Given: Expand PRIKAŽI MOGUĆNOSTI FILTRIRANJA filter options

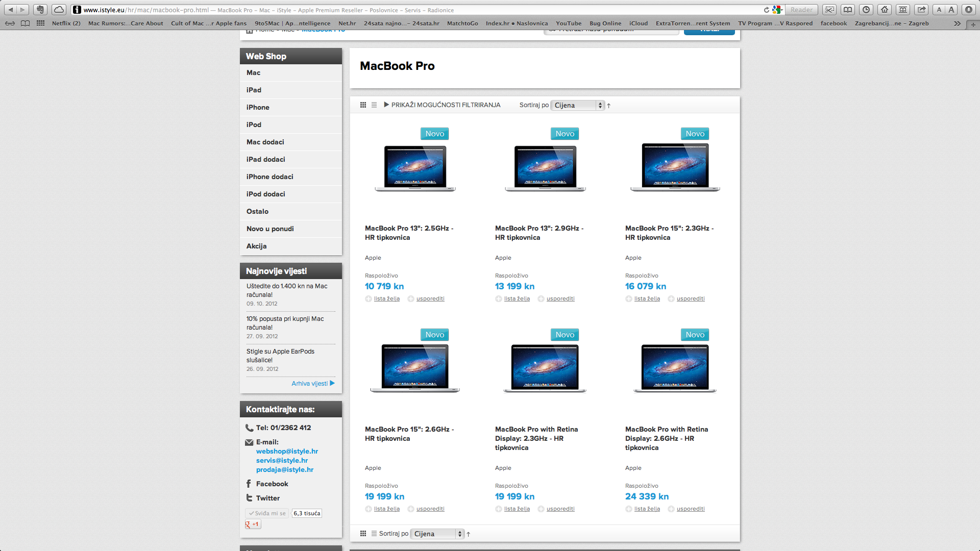Looking at the screenshot, I should [442, 105].
